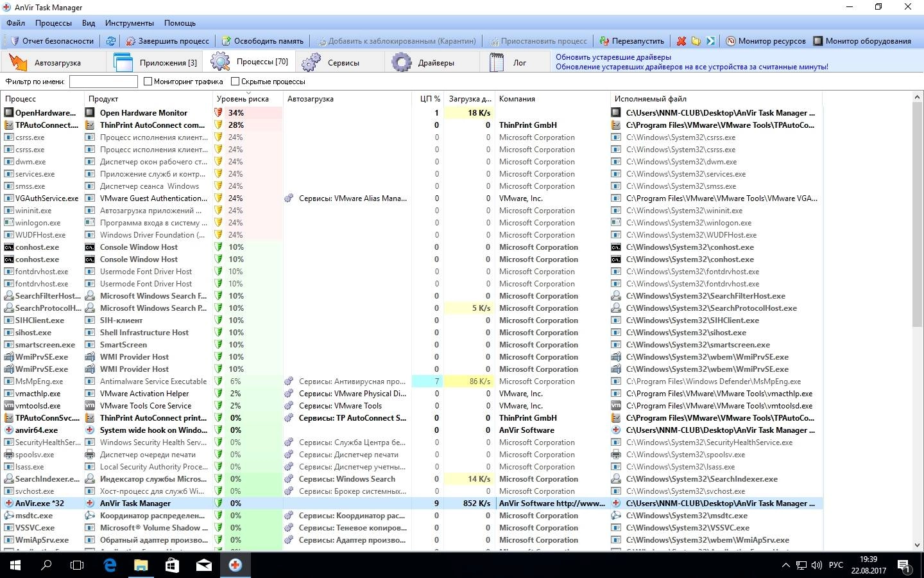Click Завершить процесс button
This screenshot has height=578, width=924.
click(x=168, y=40)
